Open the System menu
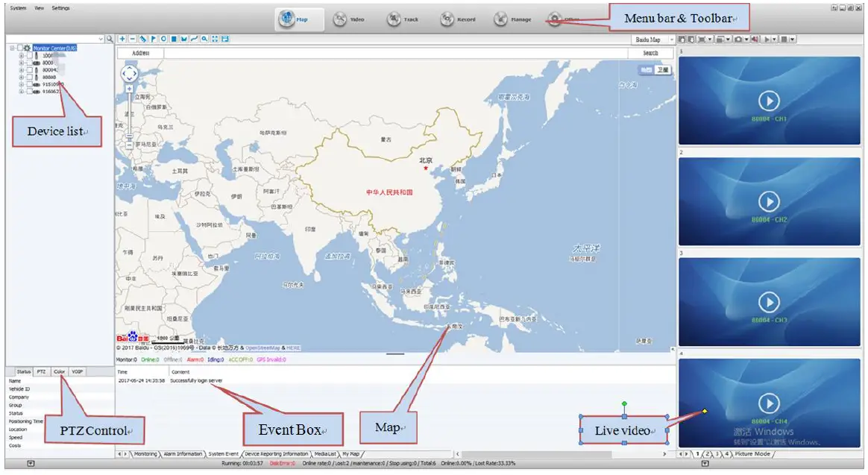The height and width of the screenshot is (475, 868). (18, 8)
